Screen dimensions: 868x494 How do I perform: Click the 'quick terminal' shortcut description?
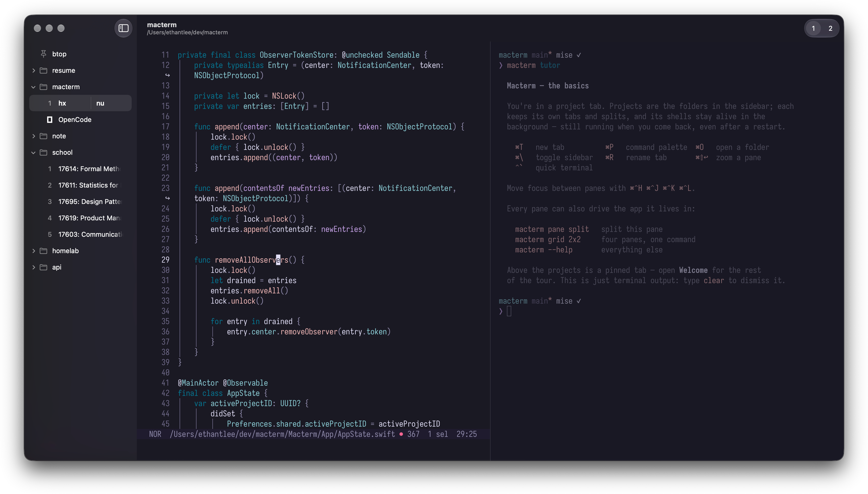[564, 168]
